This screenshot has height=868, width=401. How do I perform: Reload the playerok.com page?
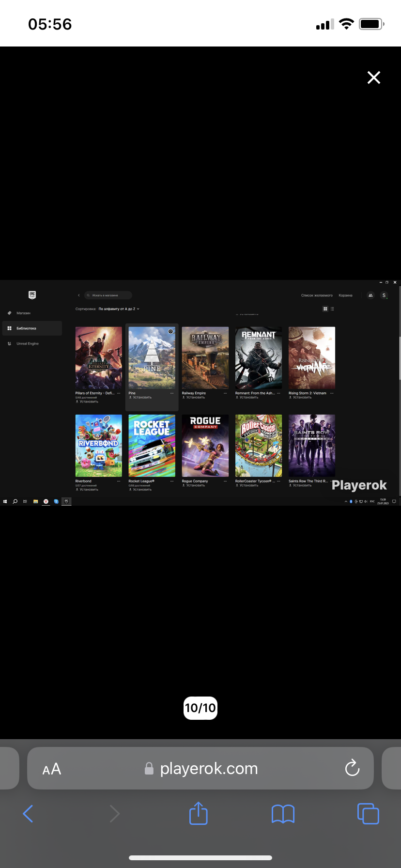tap(352, 768)
